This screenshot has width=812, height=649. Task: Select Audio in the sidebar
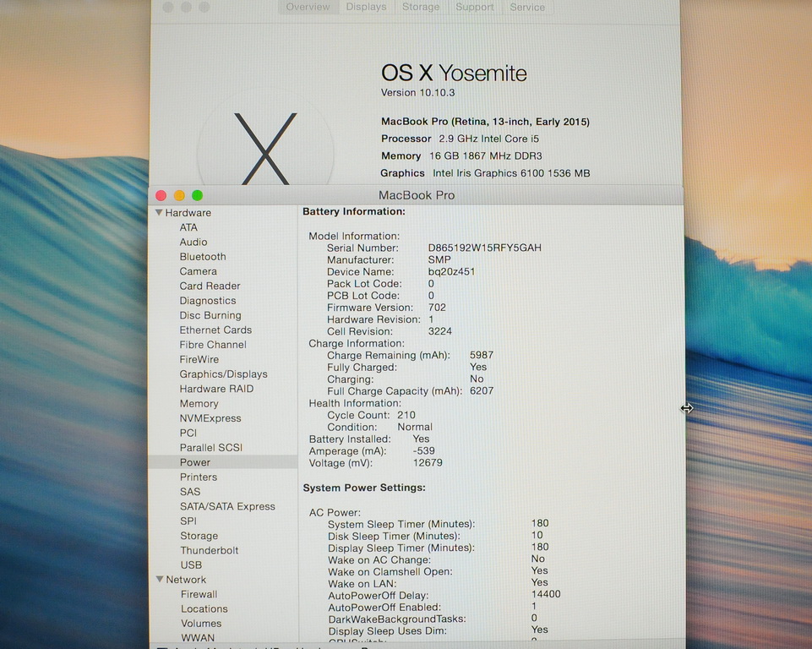[193, 242]
